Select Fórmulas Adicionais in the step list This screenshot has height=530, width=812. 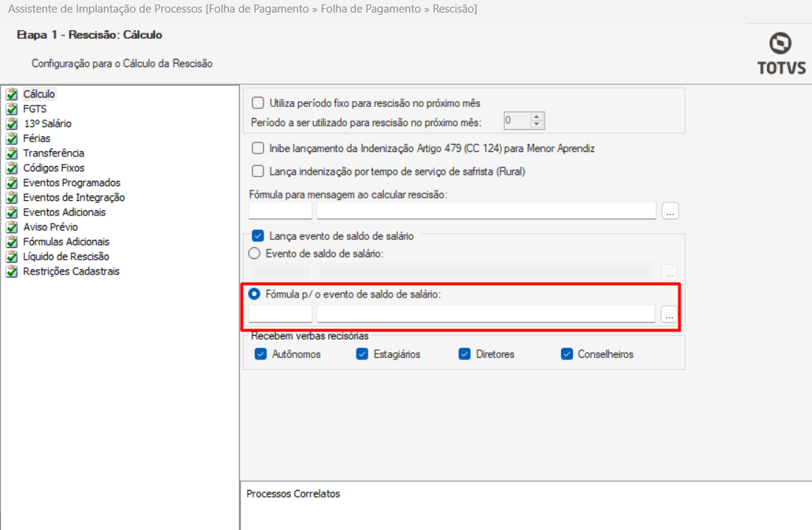coord(66,242)
